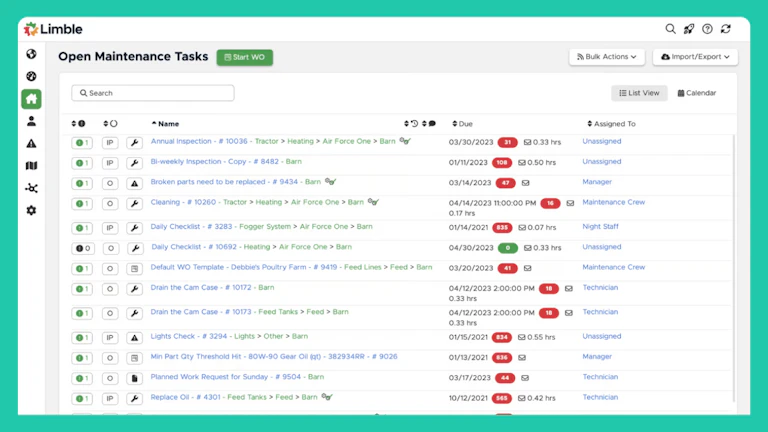The image size is (768, 432).
Task: Open the settings gear in sidebar
Action: coord(31,210)
